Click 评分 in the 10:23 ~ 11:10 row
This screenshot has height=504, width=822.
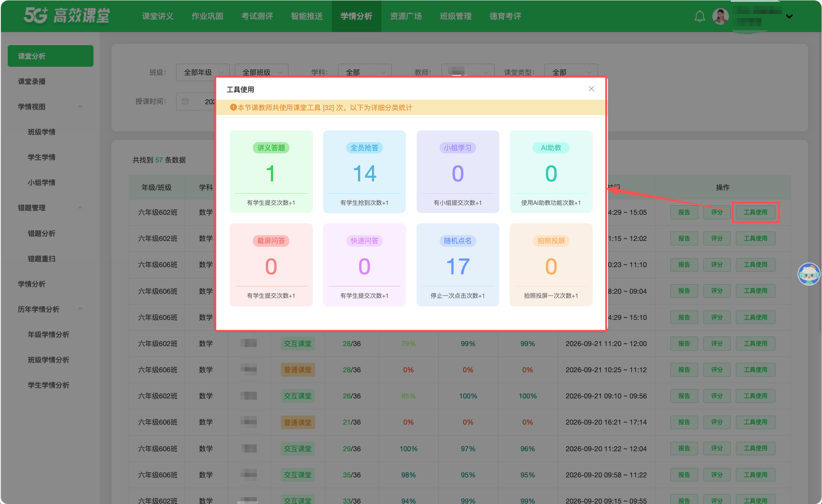(717, 265)
